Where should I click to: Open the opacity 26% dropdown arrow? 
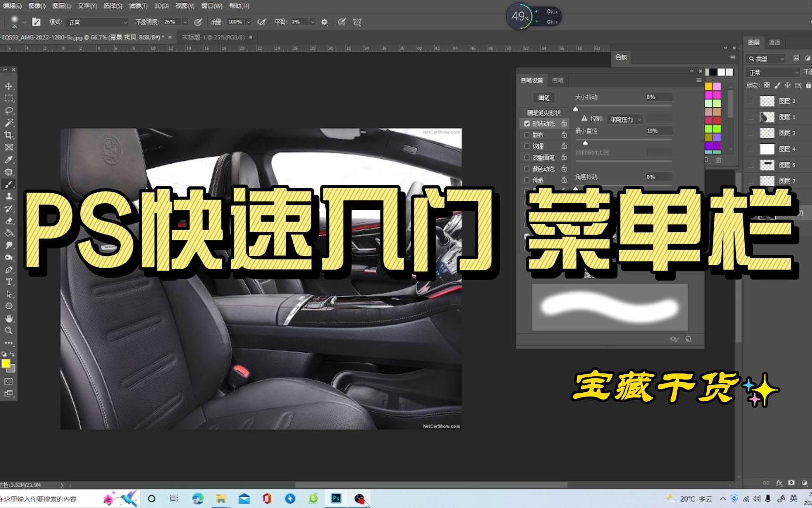(185, 22)
